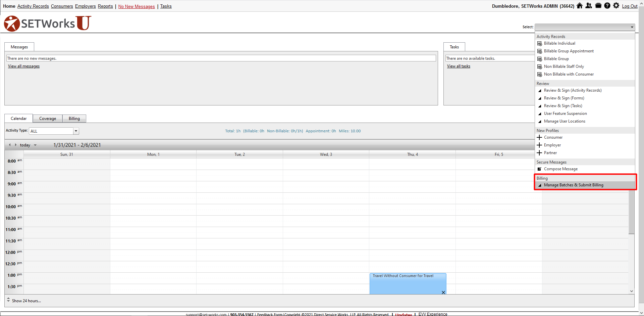Viewport: 644px width, 316px height.
Task: Click the calendar scrollbar down arrow
Action: point(632,291)
